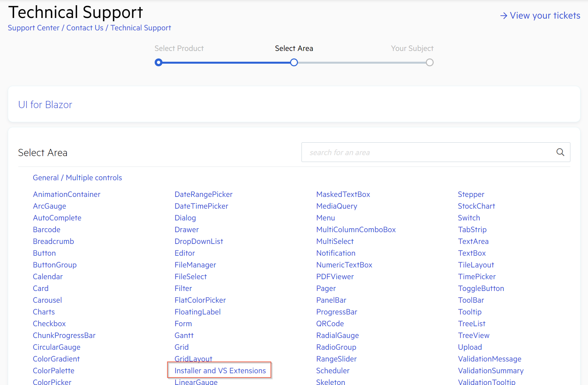
Task: Select Installer and VS Extensions area
Action: (x=220, y=371)
